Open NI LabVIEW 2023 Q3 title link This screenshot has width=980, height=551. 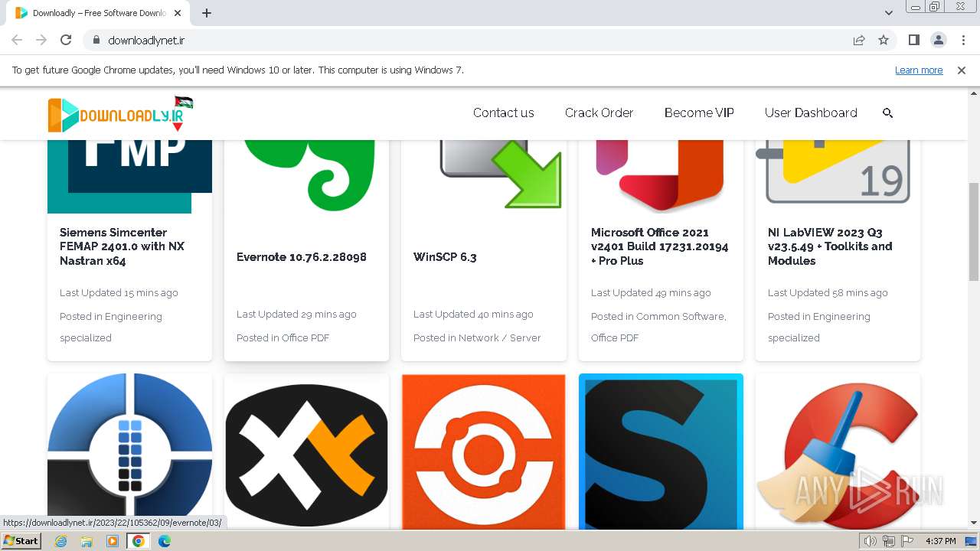point(830,246)
